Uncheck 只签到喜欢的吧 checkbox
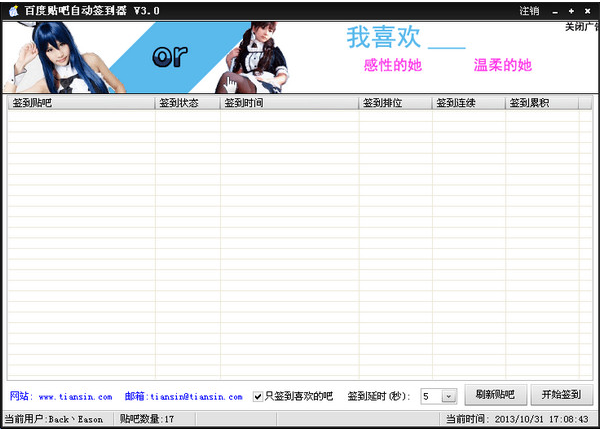Image resolution: width=600 pixels, height=430 pixels. pos(258,396)
